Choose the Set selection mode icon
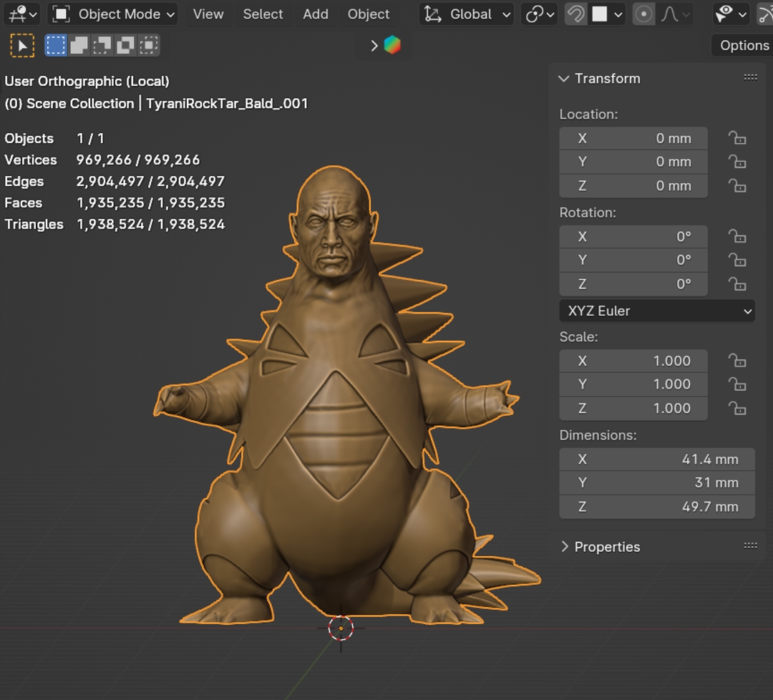 click(56, 46)
